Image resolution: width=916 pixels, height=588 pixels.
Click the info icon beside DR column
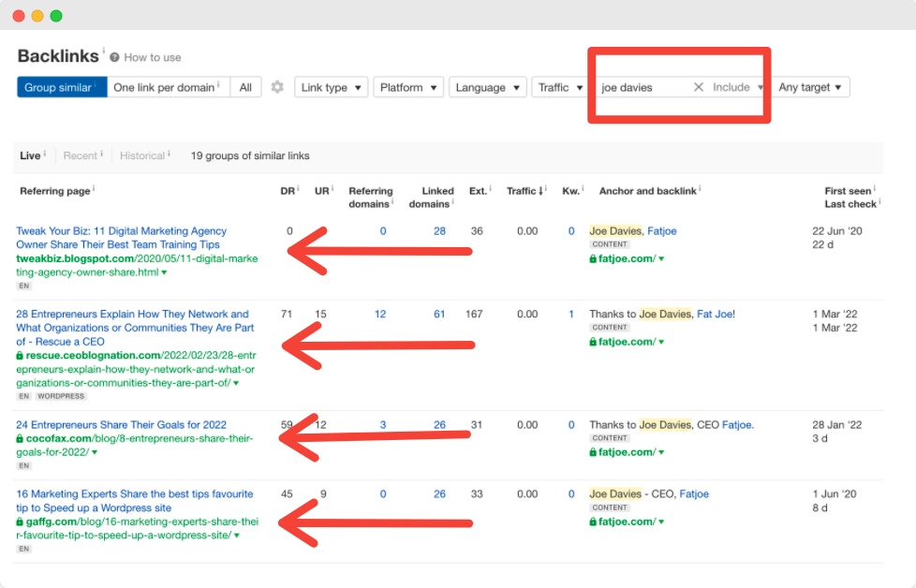pyautogui.click(x=299, y=190)
